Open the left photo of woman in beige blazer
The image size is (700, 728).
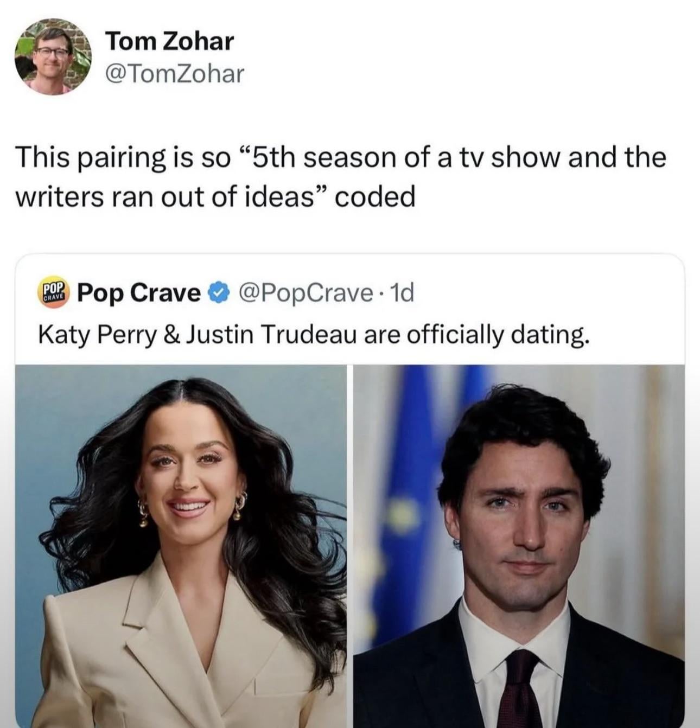pos(181,546)
